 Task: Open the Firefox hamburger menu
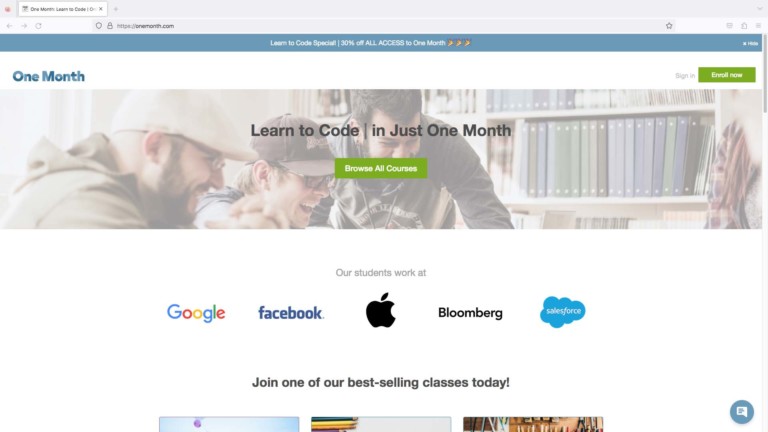click(x=758, y=26)
